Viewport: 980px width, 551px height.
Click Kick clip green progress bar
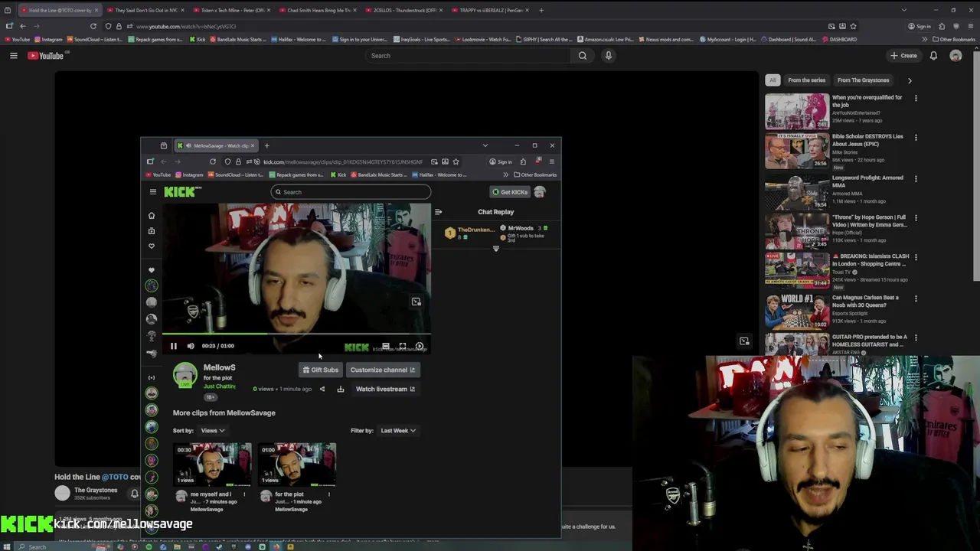(296, 334)
